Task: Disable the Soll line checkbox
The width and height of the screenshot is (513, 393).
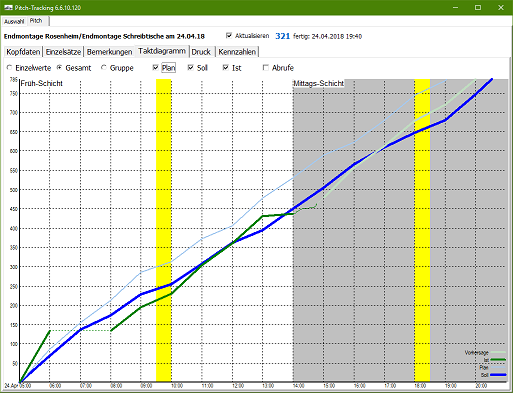Action: click(x=190, y=68)
